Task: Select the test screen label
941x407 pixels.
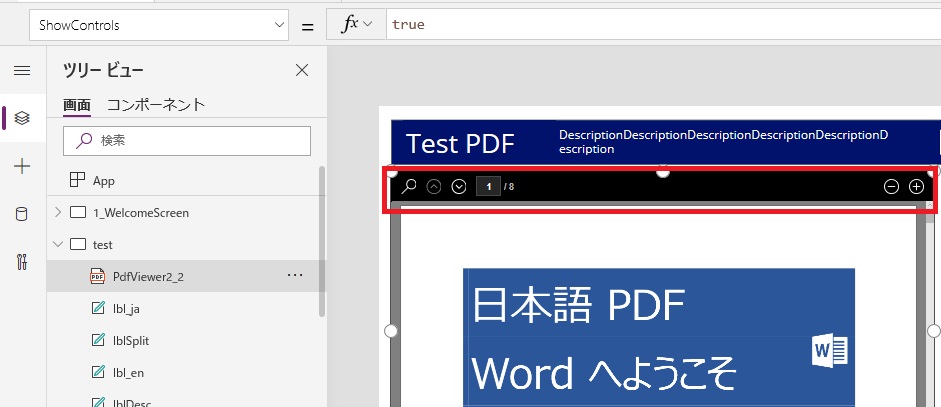Action: tap(103, 244)
